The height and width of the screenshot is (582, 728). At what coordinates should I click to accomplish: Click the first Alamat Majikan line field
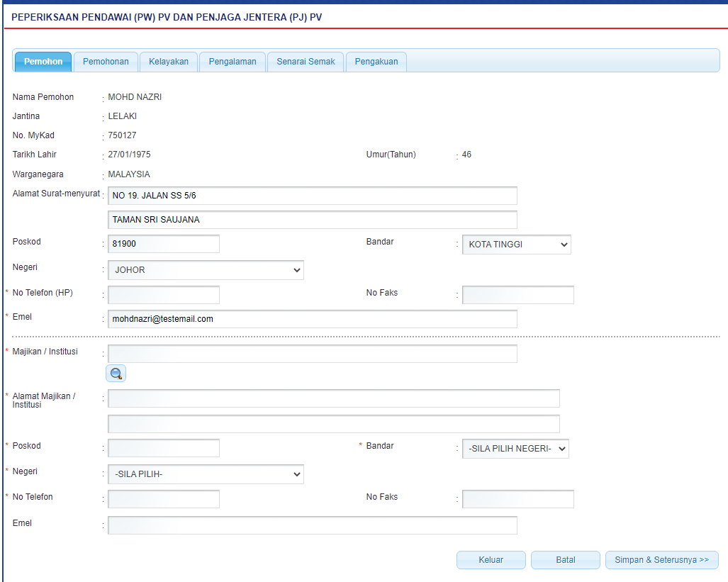coord(334,398)
